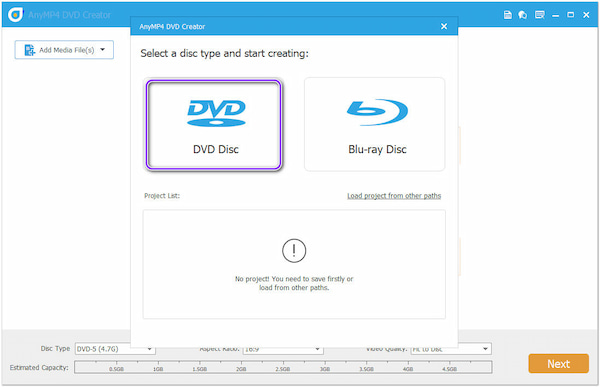Image resolution: width=600 pixels, height=387 pixels.
Task: Open the Aspect Ratio dropdown
Action: (283, 349)
